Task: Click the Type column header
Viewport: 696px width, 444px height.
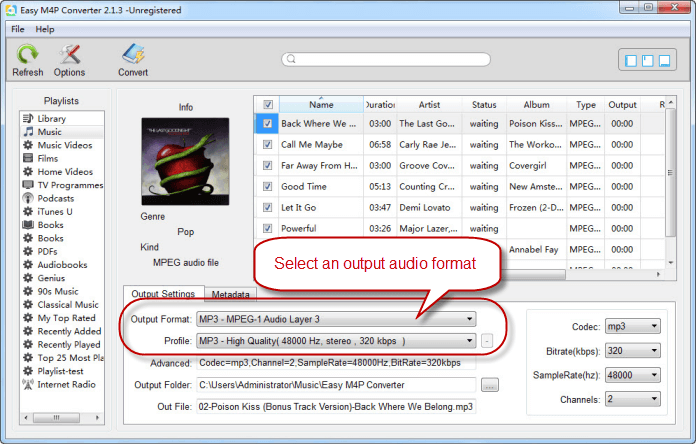Action: pos(585,105)
